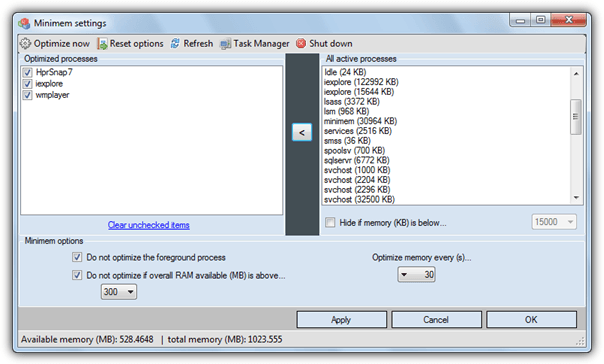Click the Reset options icon
604x364 pixels.
click(102, 44)
